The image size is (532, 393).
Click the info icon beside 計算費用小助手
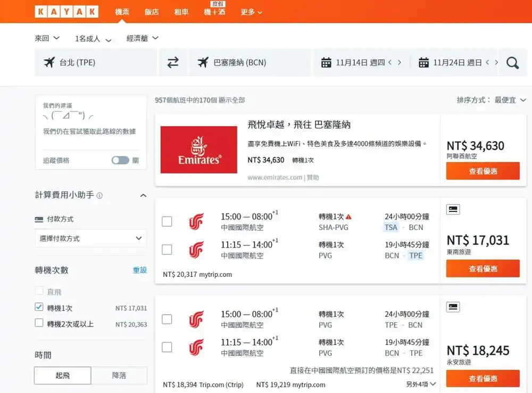click(x=100, y=195)
